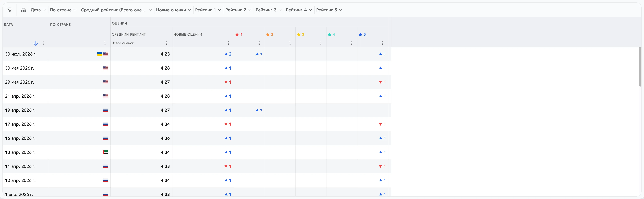Expand the Рейтинг 2 dropdown
The height and width of the screenshot is (199, 644).
pos(238,10)
